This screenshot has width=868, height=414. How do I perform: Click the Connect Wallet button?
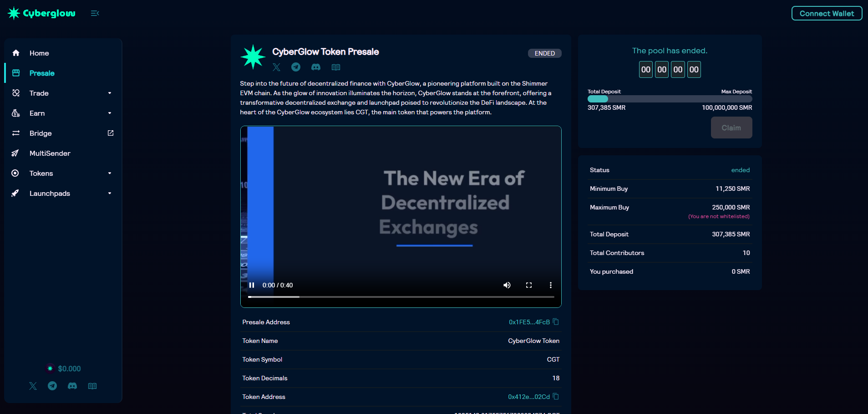click(x=827, y=13)
